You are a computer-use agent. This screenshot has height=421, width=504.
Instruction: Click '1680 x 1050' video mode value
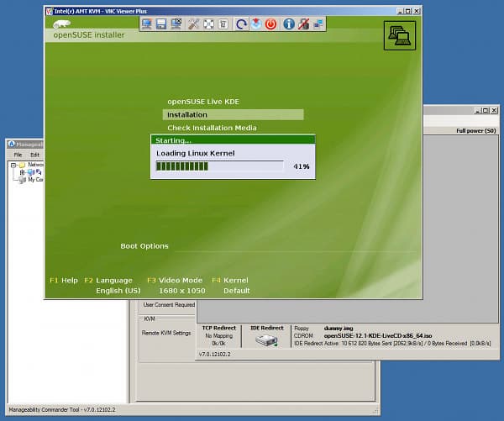pos(182,291)
